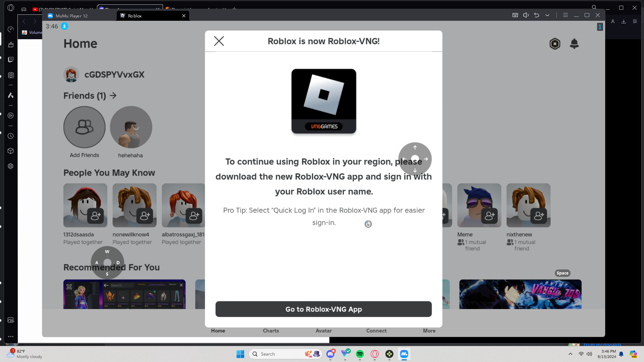Screen dimensions: 644x362
Task: Add nonewillknow4 as a friend
Action: tap(145, 216)
